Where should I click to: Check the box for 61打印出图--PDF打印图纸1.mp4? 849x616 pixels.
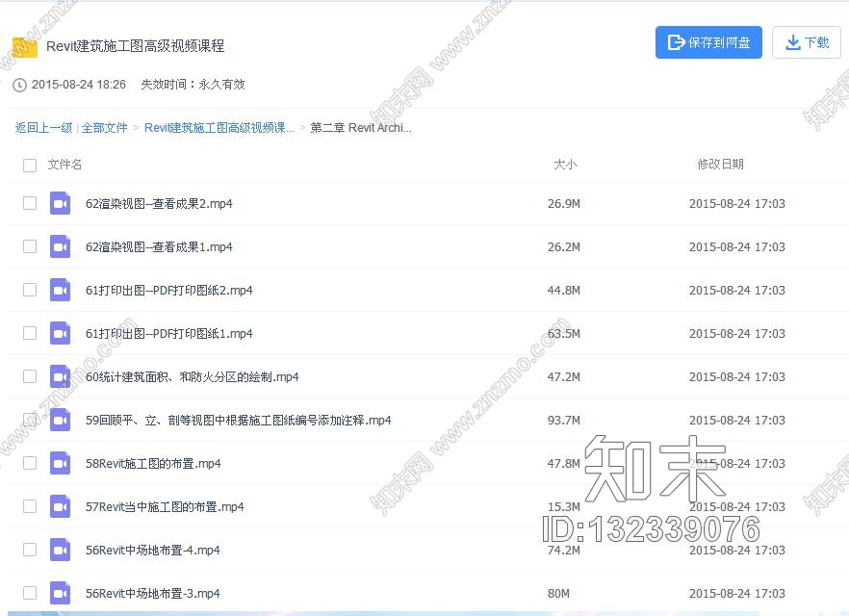tap(30, 333)
